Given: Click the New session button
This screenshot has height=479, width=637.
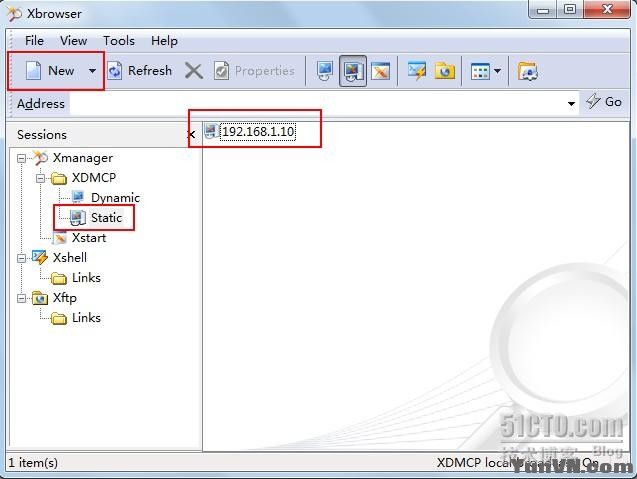Looking at the screenshot, I should pos(50,71).
